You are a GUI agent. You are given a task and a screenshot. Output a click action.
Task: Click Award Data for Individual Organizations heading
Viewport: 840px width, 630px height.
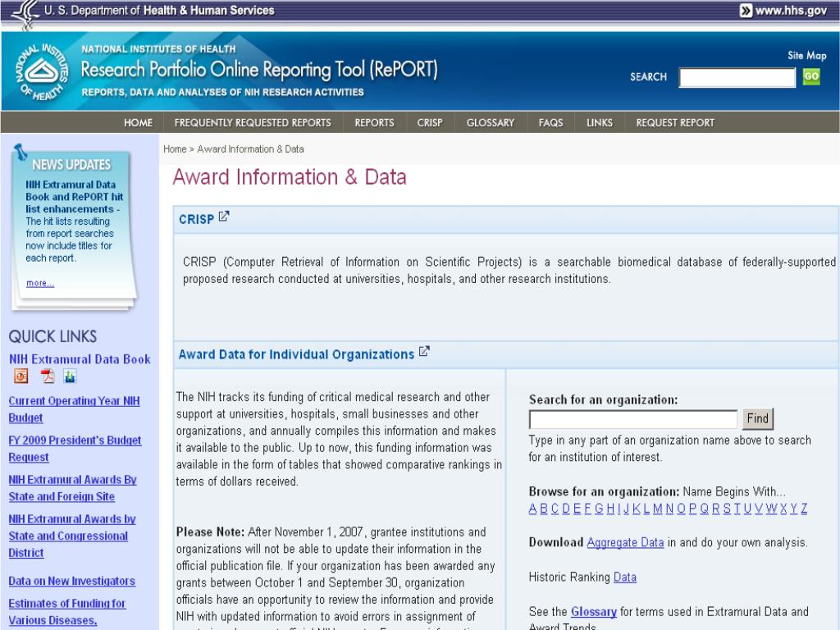click(x=296, y=354)
